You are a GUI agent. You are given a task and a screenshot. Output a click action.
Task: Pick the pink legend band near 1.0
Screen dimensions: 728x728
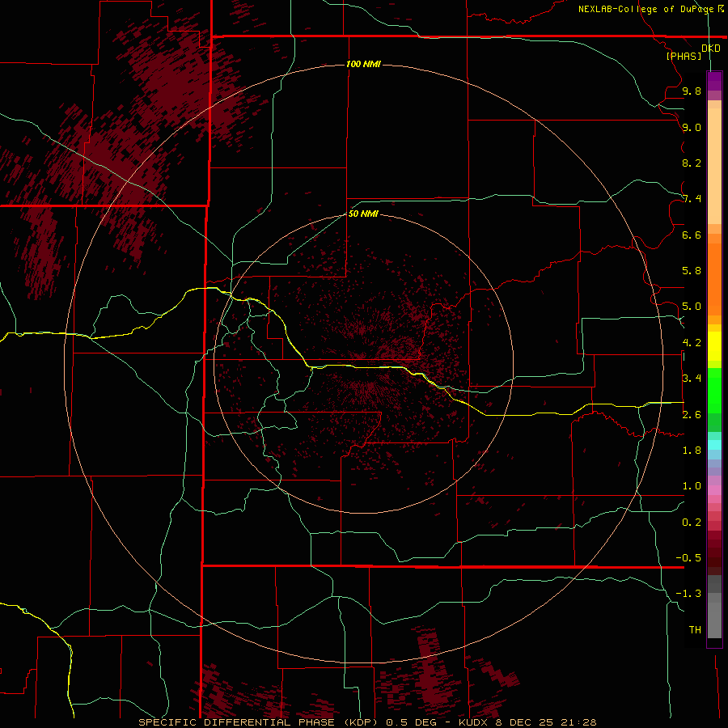click(714, 490)
